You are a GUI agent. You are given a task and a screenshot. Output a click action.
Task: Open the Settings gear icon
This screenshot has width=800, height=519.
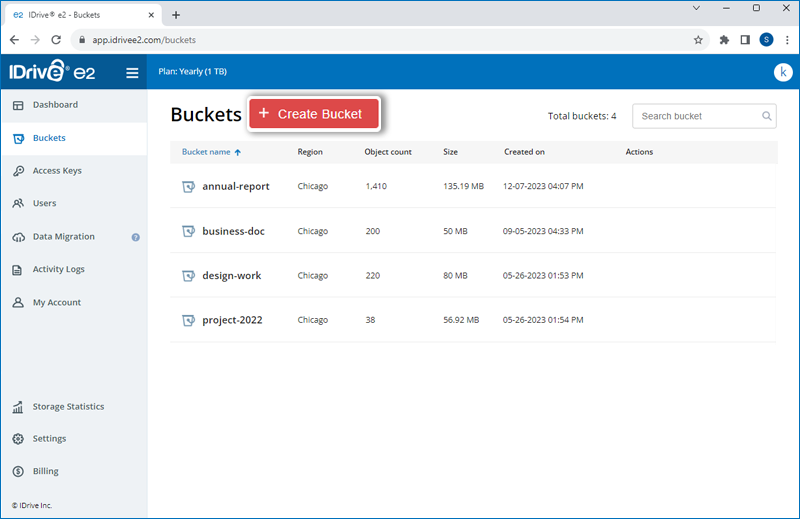coord(18,439)
